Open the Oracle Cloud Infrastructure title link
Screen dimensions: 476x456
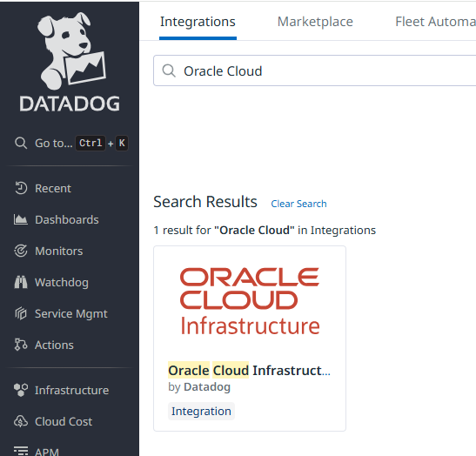click(249, 371)
